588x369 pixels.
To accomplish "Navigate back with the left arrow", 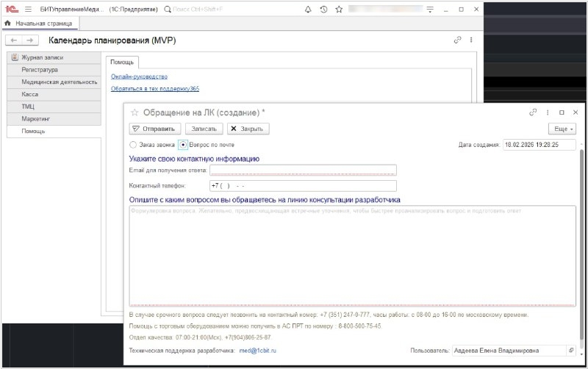I will pos(14,40).
